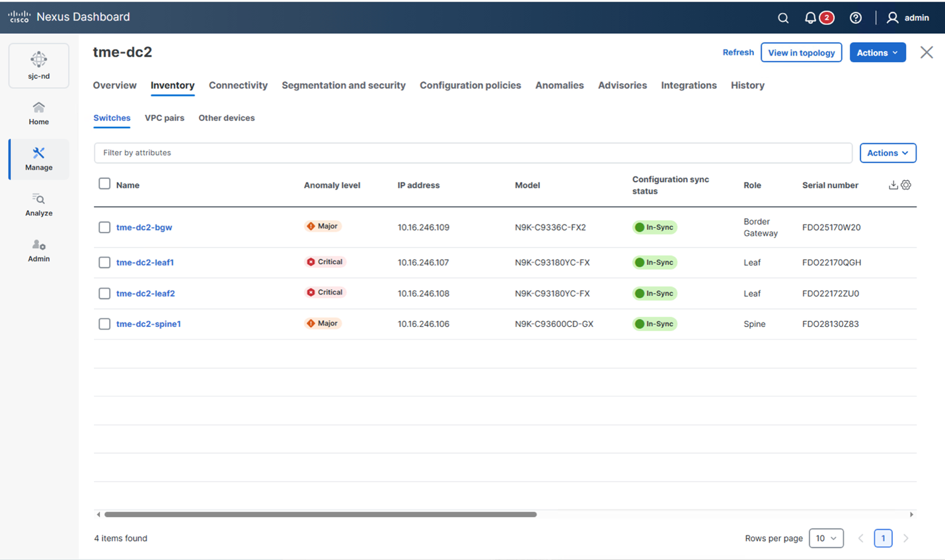Switch to VPC pairs sub-tab
This screenshot has width=945, height=560.
click(x=165, y=118)
